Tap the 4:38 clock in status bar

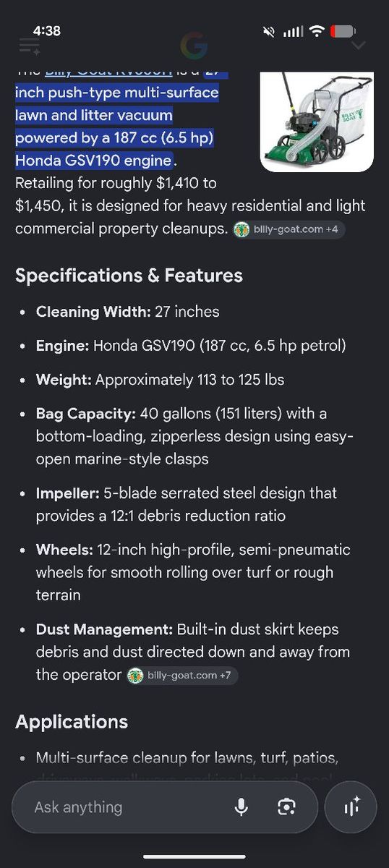[x=46, y=30]
